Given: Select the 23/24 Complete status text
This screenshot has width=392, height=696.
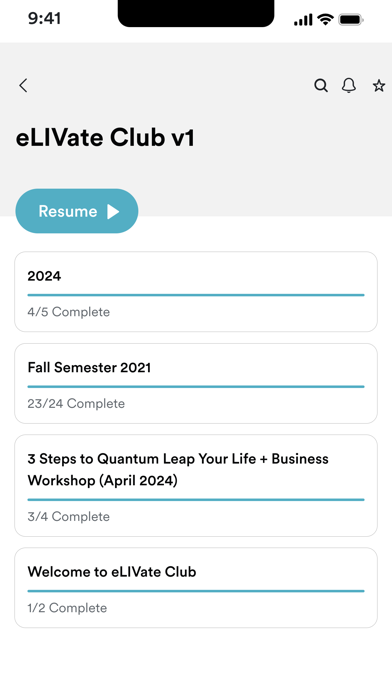Looking at the screenshot, I should click(76, 403).
